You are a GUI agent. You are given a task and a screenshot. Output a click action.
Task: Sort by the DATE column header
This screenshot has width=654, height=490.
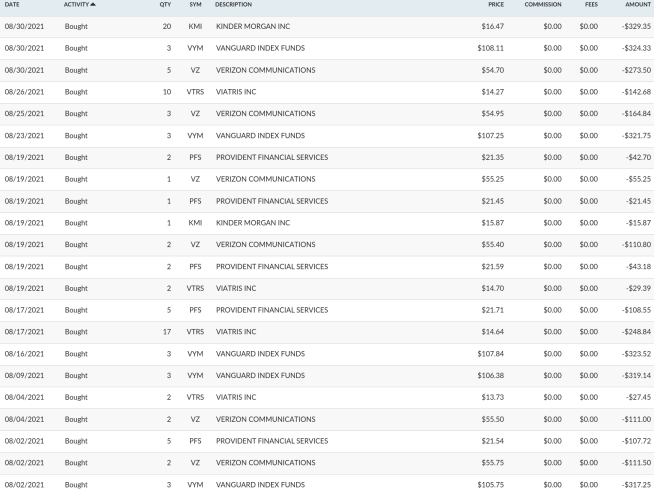coord(12,5)
